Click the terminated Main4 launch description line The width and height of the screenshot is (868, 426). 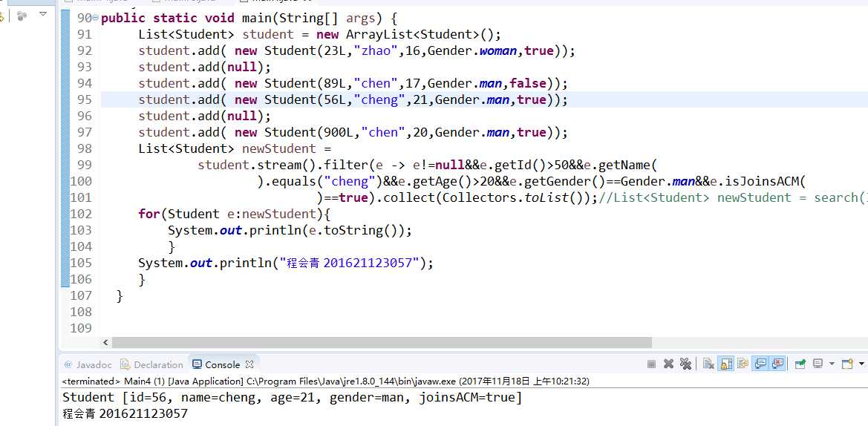click(x=325, y=381)
